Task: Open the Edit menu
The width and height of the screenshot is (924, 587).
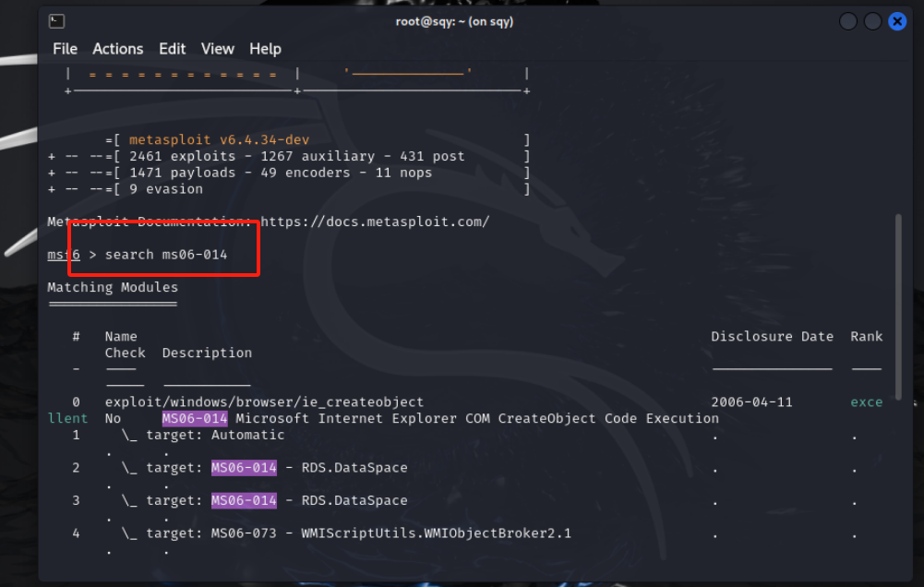Action: point(172,49)
